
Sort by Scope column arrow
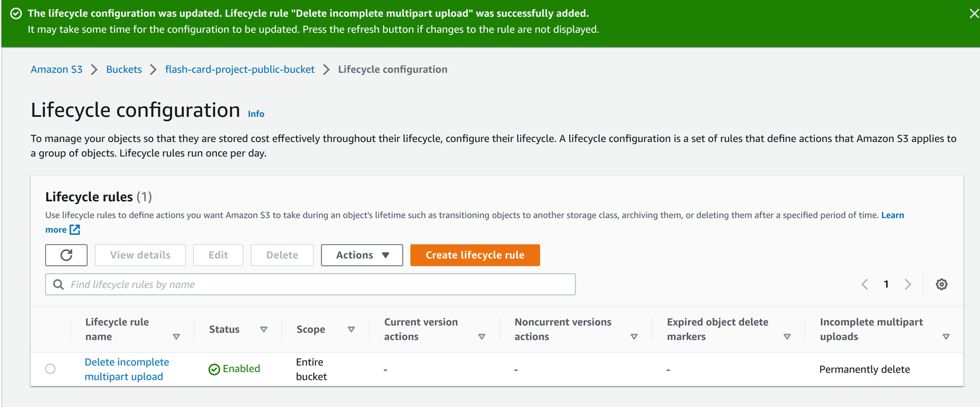coord(351,329)
